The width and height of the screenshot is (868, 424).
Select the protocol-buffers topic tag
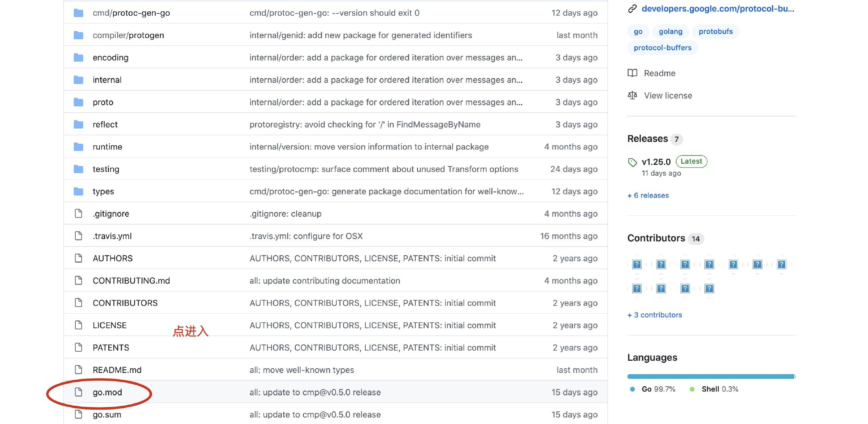[x=662, y=48]
